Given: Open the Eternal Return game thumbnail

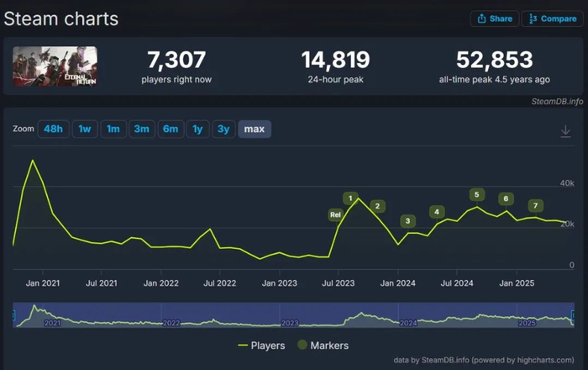Looking at the screenshot, I should point(55,66).
